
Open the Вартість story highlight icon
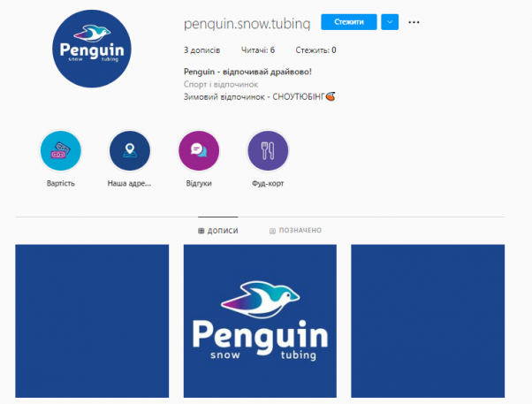pos(61,151)
